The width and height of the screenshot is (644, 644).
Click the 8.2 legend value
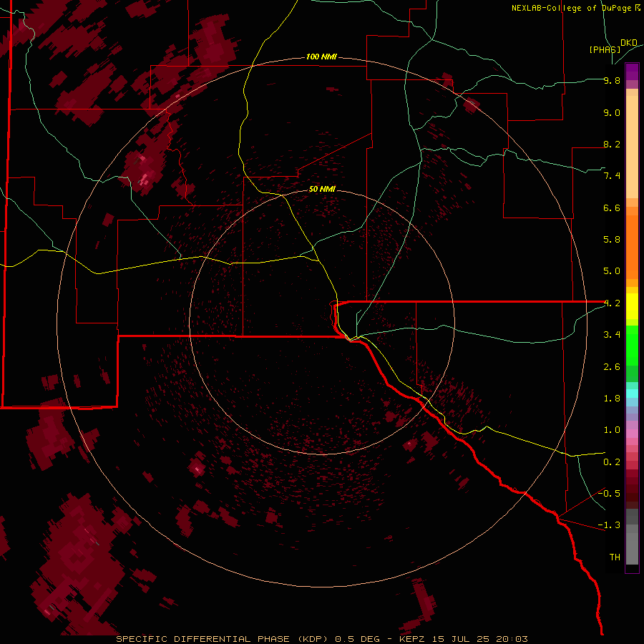pos(612,144)
